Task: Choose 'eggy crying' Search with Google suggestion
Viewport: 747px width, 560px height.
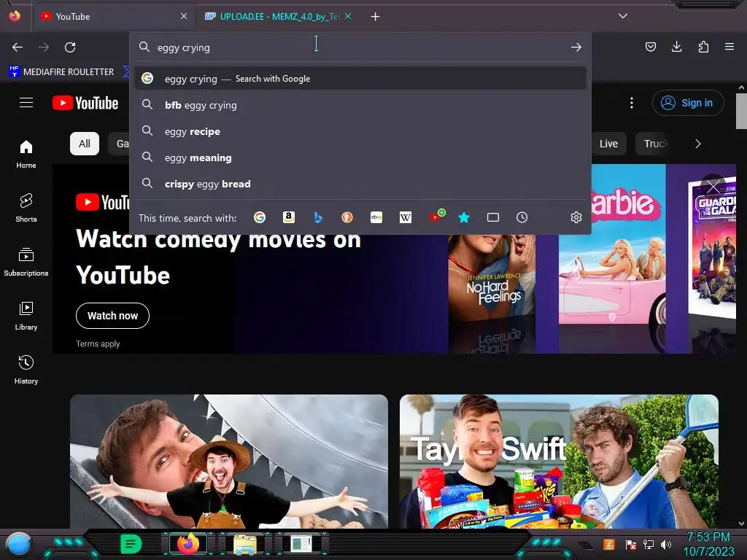Action: [360, 79]
